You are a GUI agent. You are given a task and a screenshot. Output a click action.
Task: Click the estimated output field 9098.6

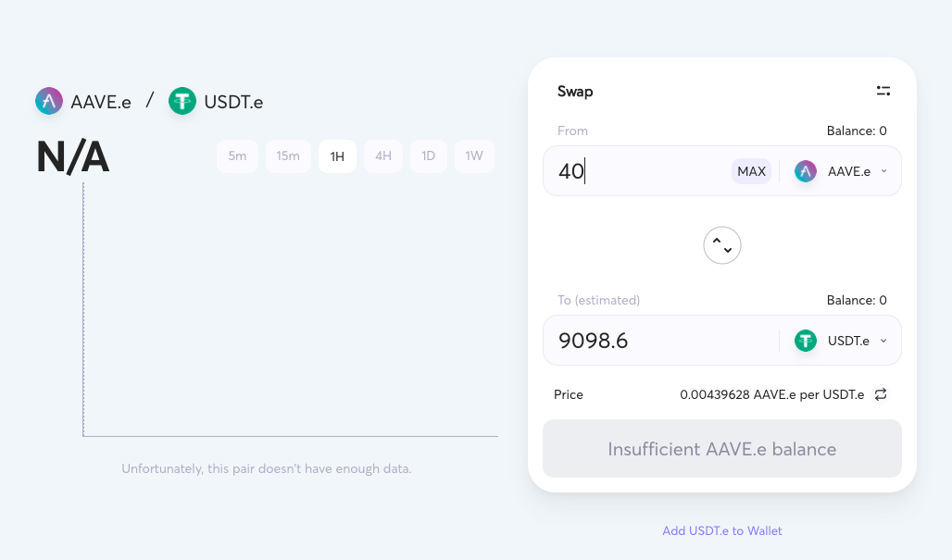click(x=662, y=341)
